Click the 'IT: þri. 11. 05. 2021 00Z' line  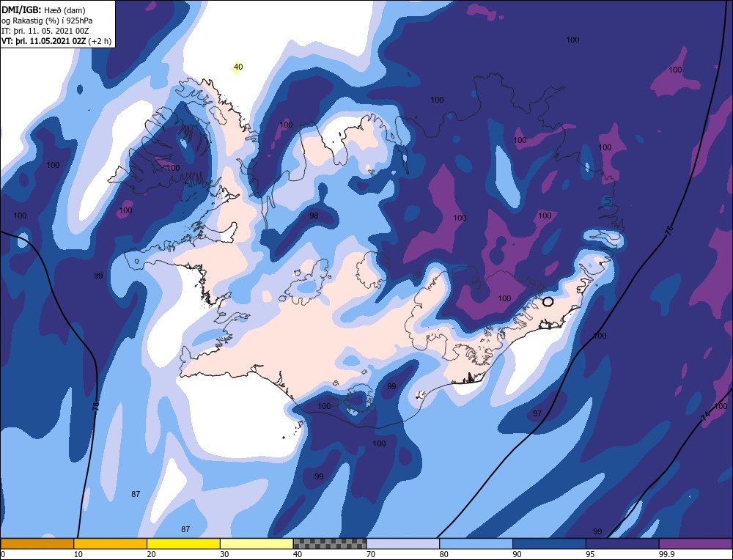tap(45, 31)
